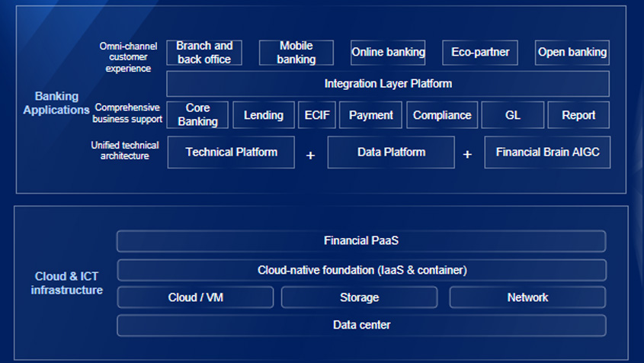Select the Storage infrastructure box
The width and height of the screenshot is (644, 363).
(359, 297)
